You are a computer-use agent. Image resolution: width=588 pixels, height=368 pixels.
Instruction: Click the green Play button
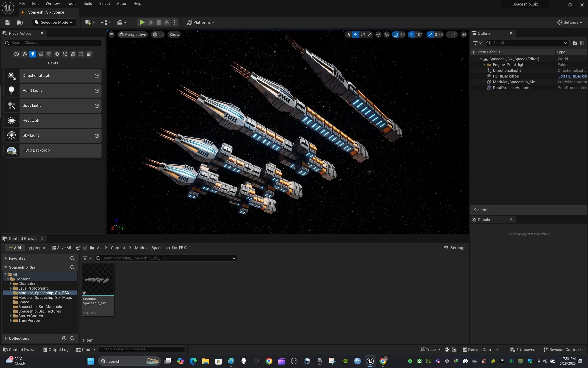(x=142, y=22)
